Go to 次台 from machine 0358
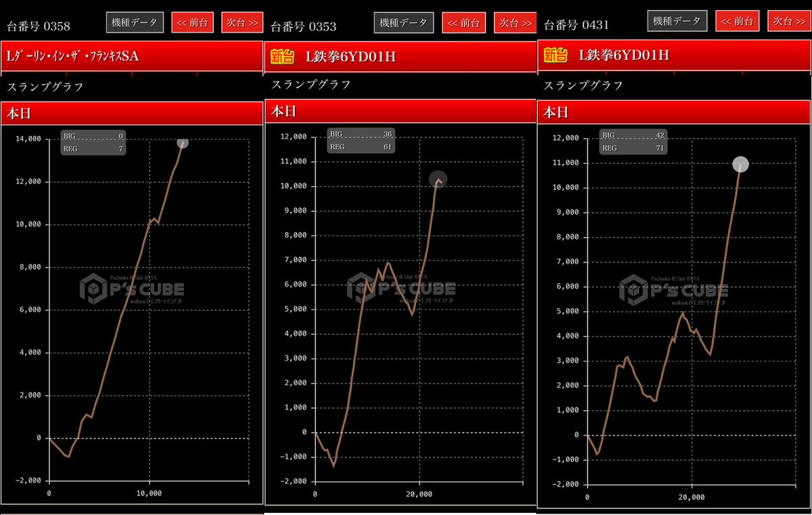Viewport: 812px width, 515px height. tap(242, 22)
